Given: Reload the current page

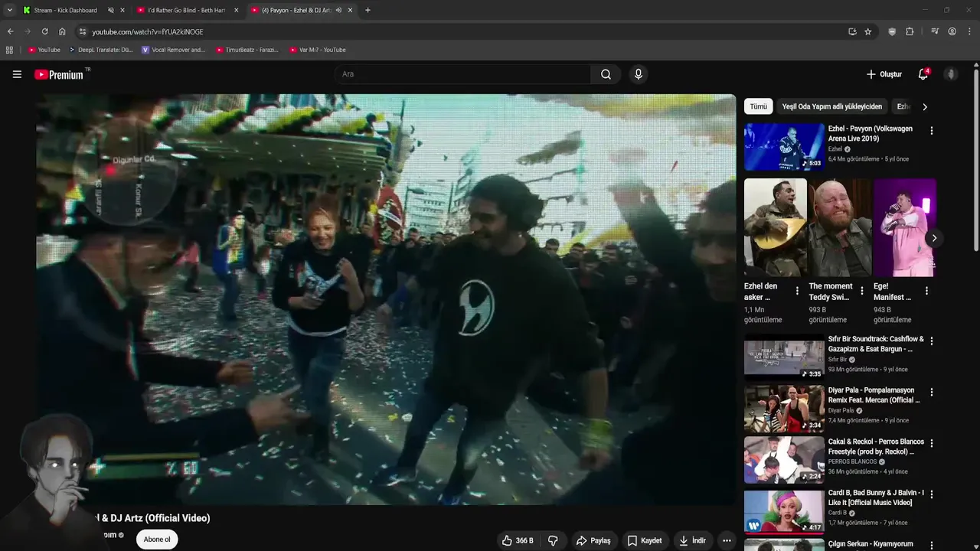Looking at the screenshot, I should [x=44, y=31].
